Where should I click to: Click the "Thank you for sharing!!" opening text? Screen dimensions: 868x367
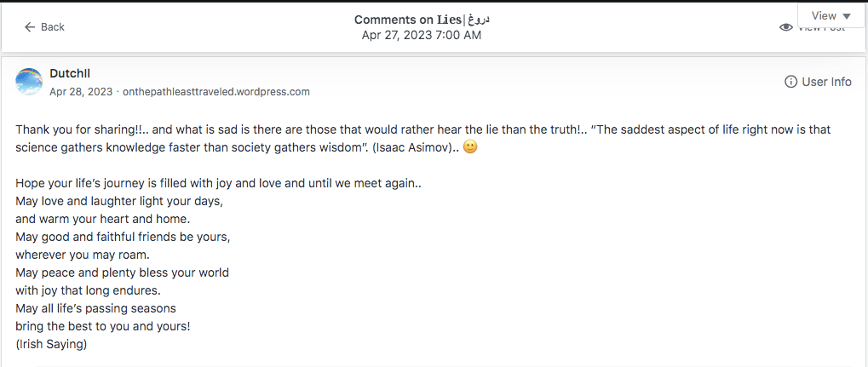click(80, 129)
